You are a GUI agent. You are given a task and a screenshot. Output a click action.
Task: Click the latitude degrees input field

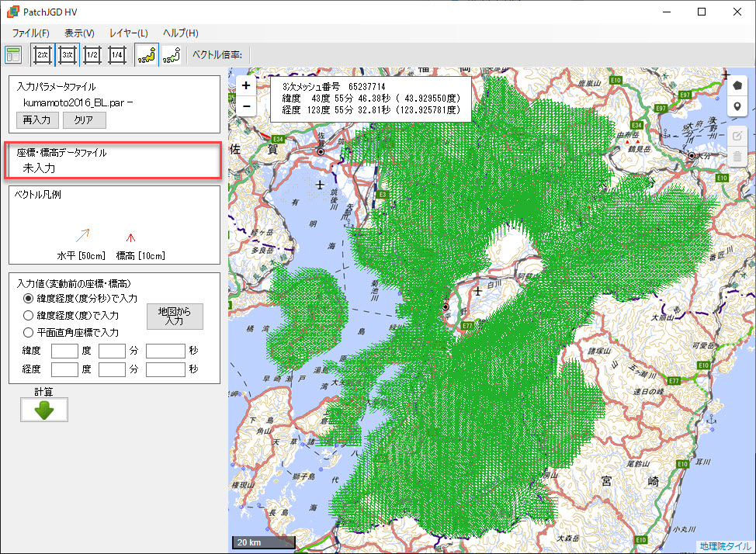(64, 351)
